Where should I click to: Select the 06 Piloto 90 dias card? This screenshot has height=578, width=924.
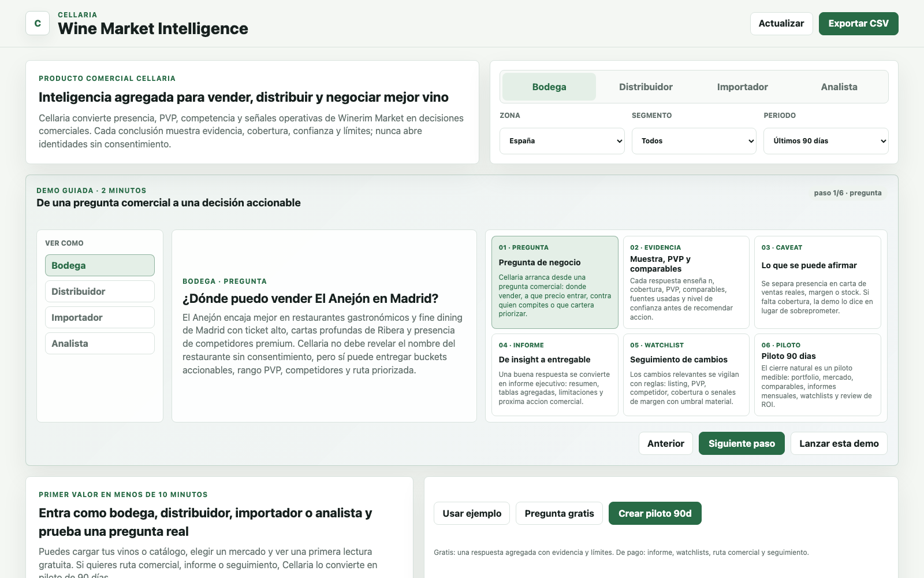(x=818, y=375)
